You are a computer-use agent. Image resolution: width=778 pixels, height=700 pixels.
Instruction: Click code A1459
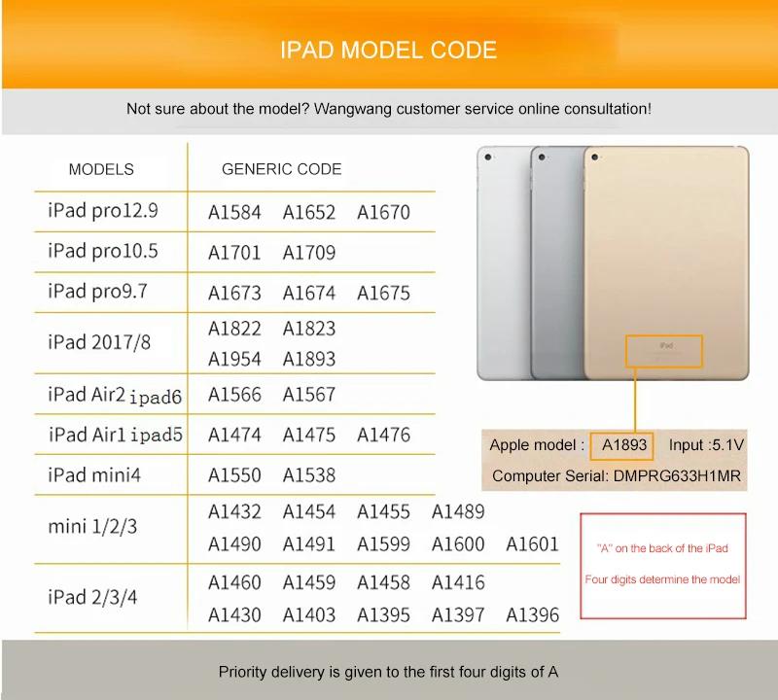(308, 583)
